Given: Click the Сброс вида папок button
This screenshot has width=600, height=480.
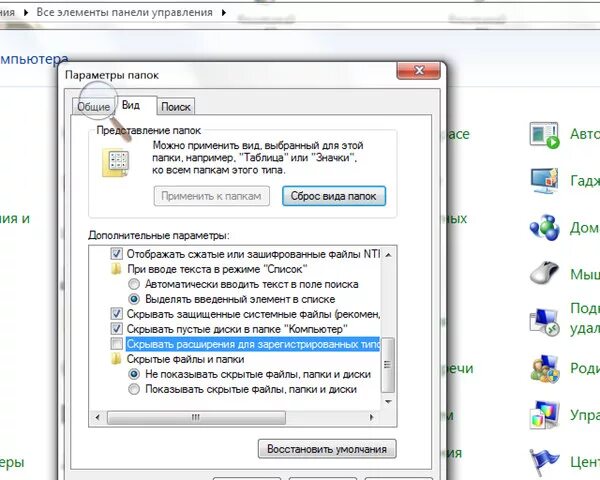Looking at the screenshot, I should tap(334, 196).
